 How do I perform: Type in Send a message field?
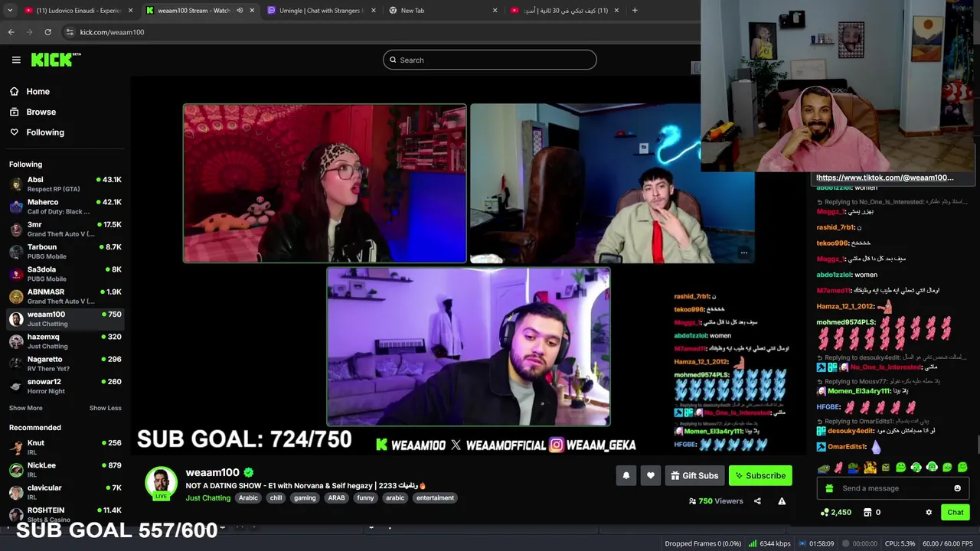[893, 488]
